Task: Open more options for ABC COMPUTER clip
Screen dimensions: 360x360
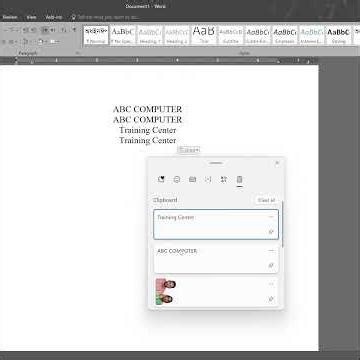Action: pos(271,251)
